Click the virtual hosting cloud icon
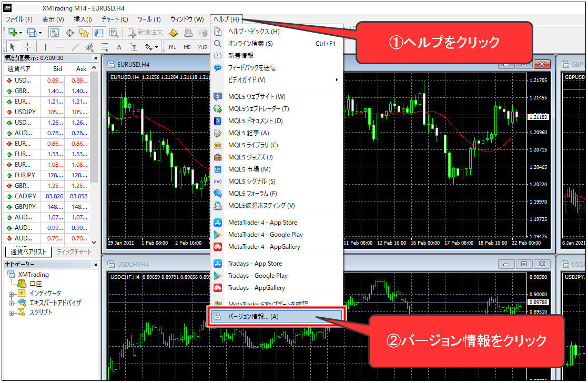The height and width of the screenshot is (383, 588). (188, 33)
